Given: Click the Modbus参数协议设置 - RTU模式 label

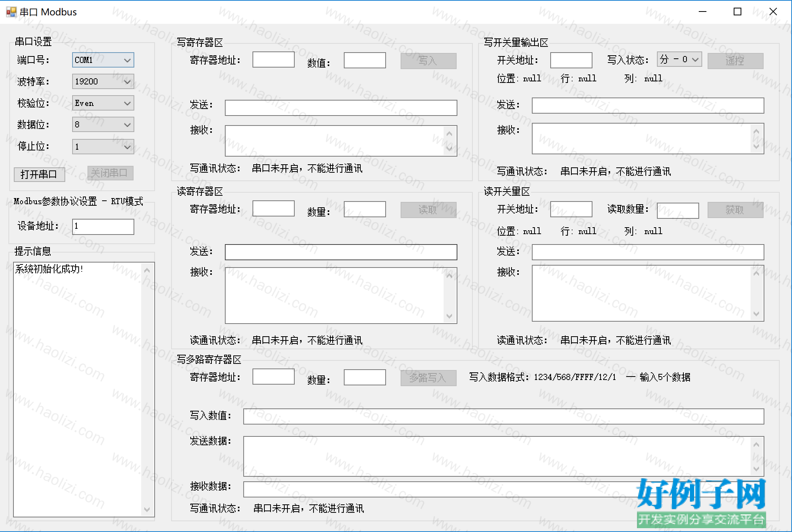Looking at the screenshot, I should pyautogui.click(x=79, y=202).
